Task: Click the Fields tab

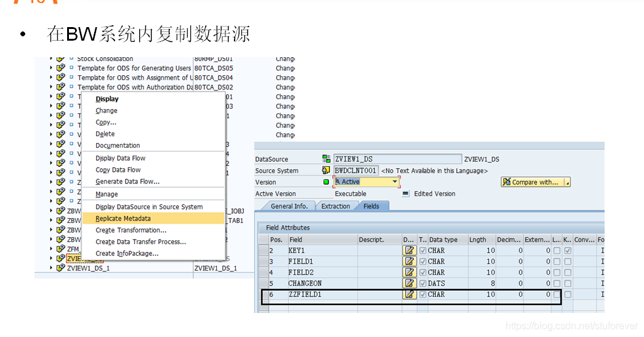Action: click(x=371, y=206)
